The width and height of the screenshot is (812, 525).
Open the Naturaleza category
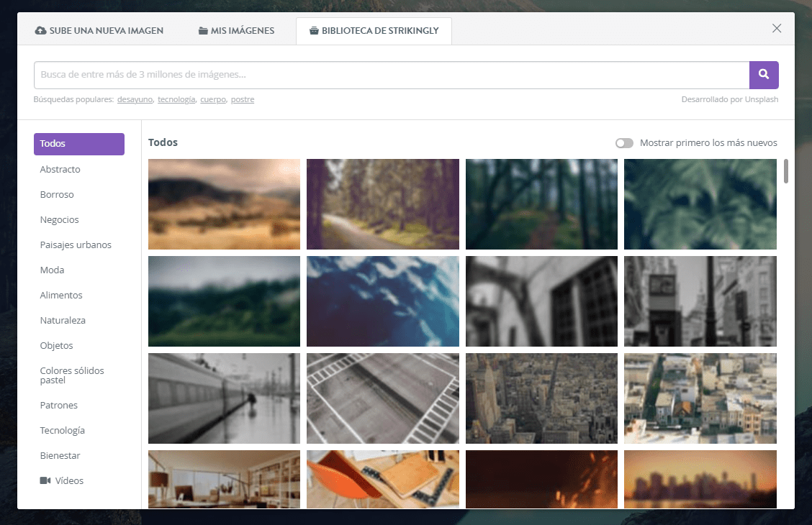pos(63,320)
